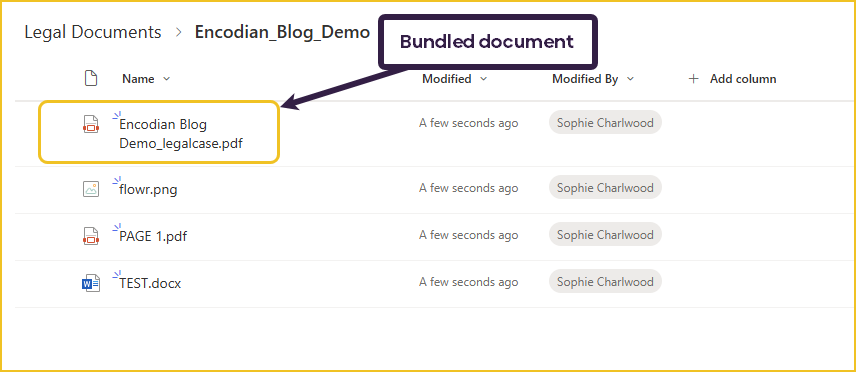This screenshot has width=856, height=372.
Task: Click the image file icon beside flowr.png
Action: [x=91, y=189]
